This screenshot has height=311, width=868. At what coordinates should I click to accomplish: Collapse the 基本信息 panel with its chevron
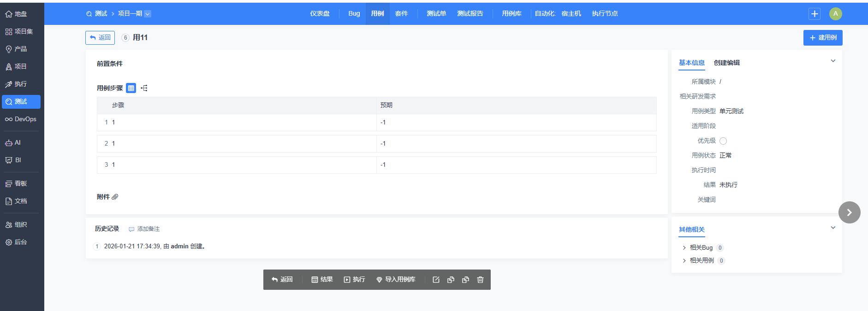click(833, 61)
